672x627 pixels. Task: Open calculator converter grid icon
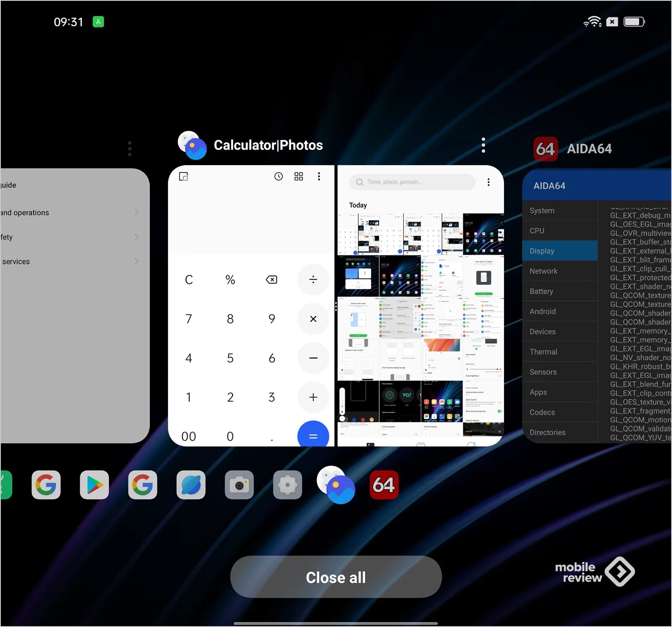tap(299, 176)
